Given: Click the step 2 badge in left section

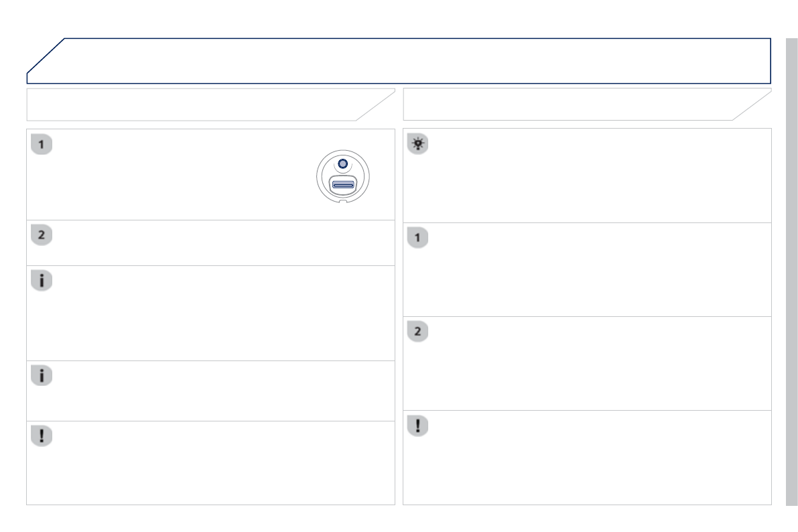Looking at the screenshot, I should [x=42, y=236].
